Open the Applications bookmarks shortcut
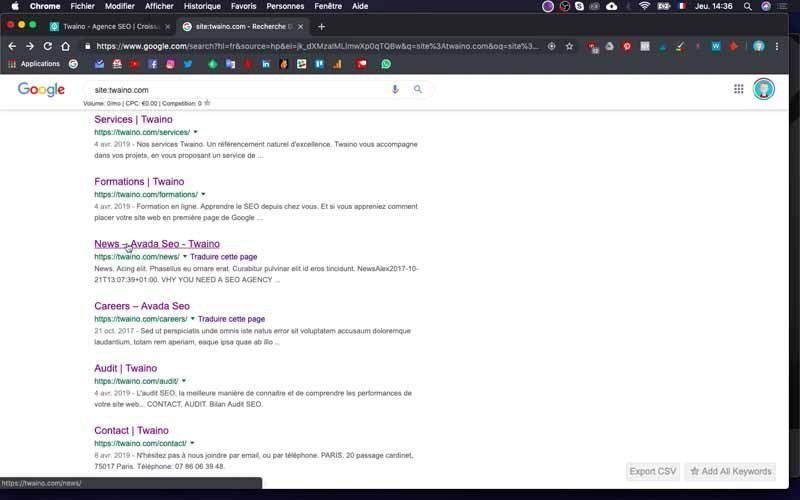The height and width of the screenshot is (500, 800). [x=34, y=64]
